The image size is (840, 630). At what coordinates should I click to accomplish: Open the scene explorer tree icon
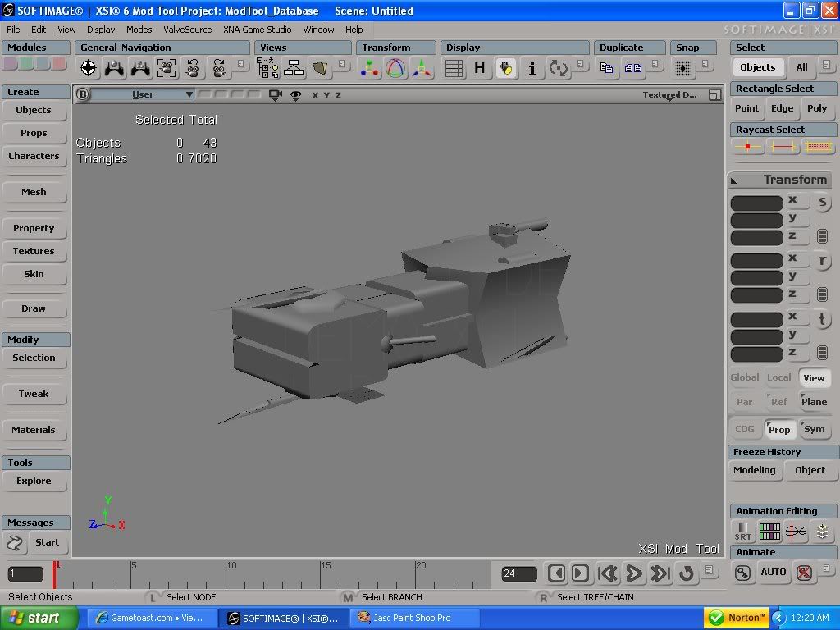(267, 68)
